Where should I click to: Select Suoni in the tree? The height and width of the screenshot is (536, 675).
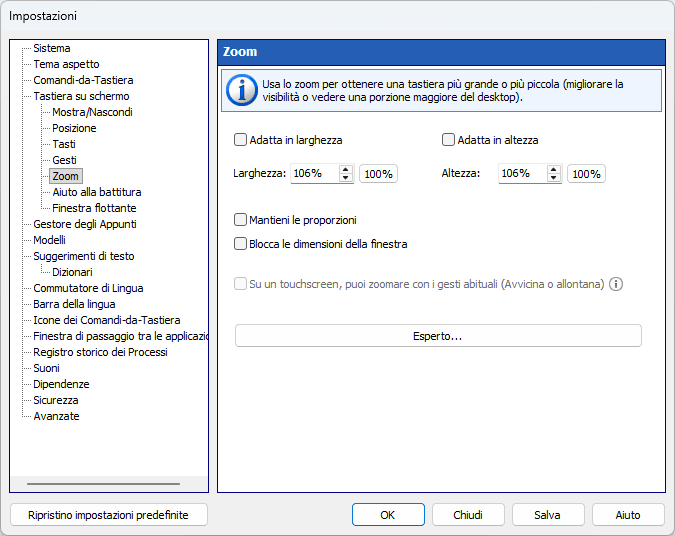click(46, 368)
